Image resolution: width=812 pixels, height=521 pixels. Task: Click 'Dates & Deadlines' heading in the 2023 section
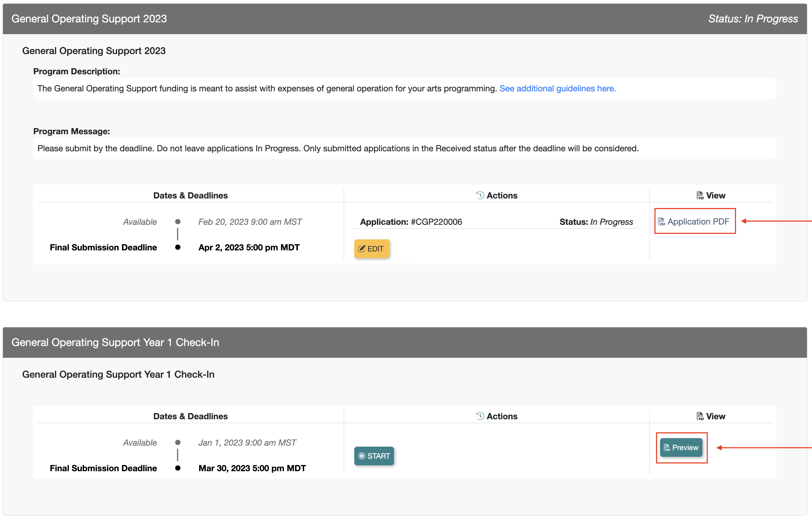(x=190, y=196)
